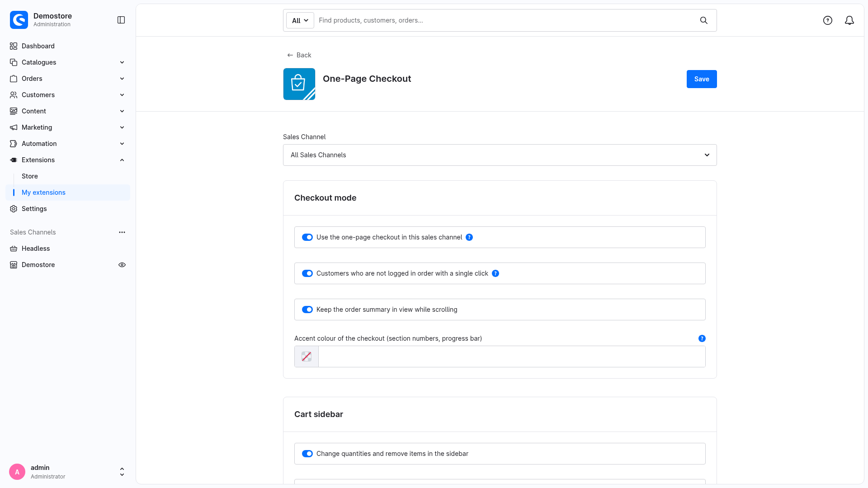Toggle keep order summary in view

pyautogui.click(x=307, y=310)
